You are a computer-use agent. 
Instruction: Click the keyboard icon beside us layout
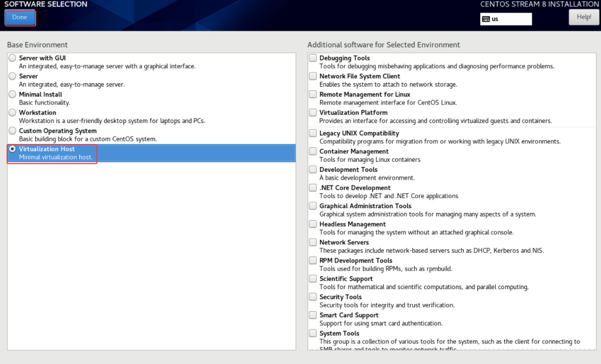pos(486,19)
